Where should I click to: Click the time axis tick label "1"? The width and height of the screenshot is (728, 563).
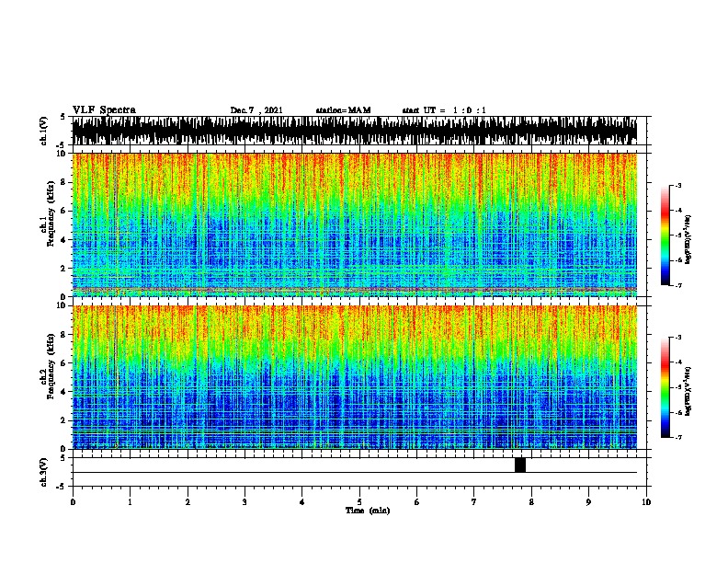click(x=130, y=502)
